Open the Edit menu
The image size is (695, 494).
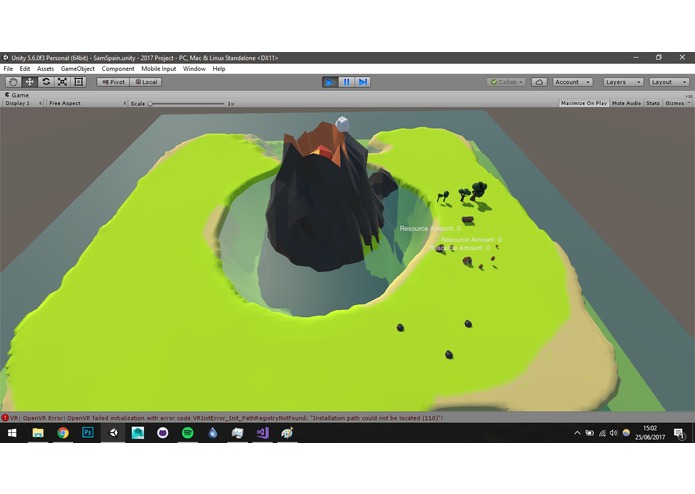(25, 69)
